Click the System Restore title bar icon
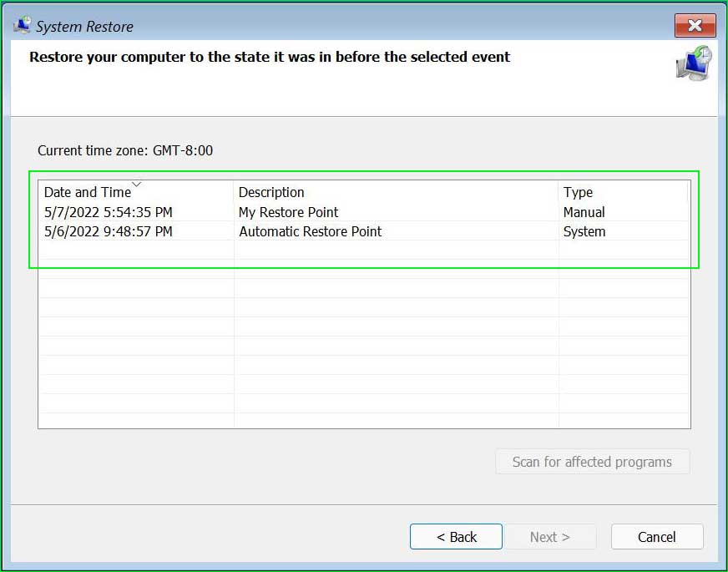The width and height of the screenshot is (728, 572). 23,26
